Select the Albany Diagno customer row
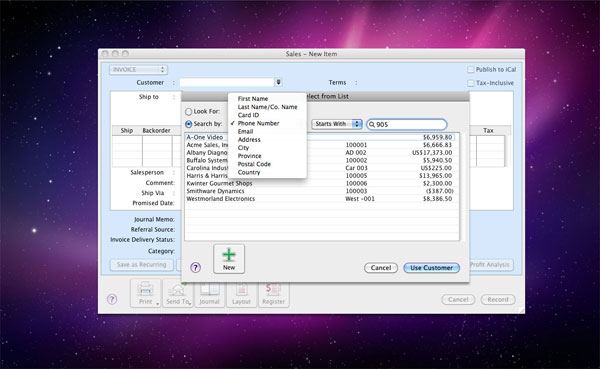 [321, 152]
